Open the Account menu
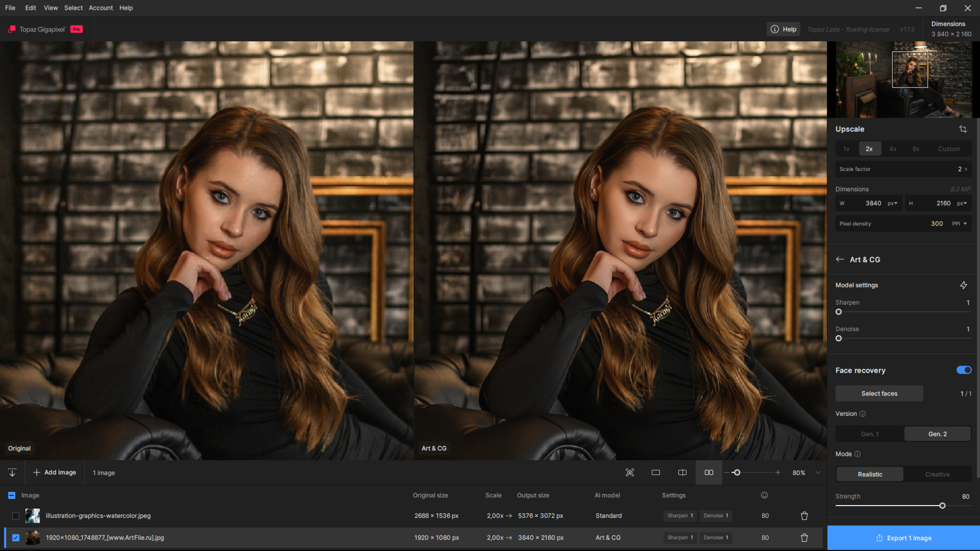Screen dimensions: 980x551 [101, 8]
